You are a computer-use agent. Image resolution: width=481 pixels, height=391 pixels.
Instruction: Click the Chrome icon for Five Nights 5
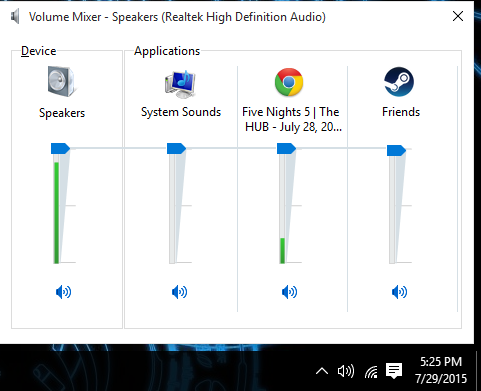pos(289,82)
